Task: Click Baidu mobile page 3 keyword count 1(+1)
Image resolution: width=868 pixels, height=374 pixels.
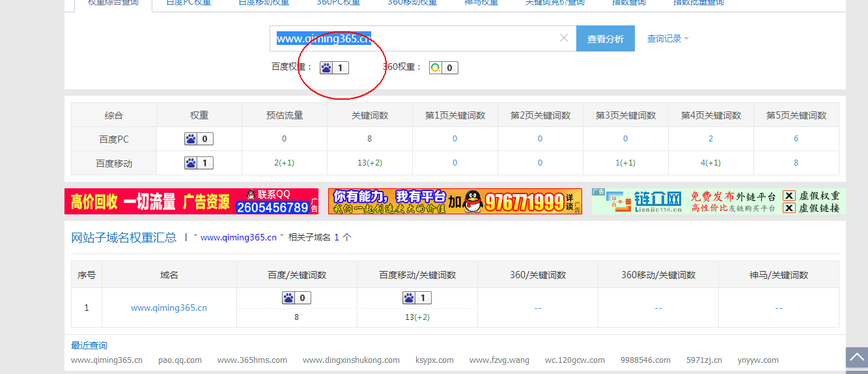Action: point(625,163)
